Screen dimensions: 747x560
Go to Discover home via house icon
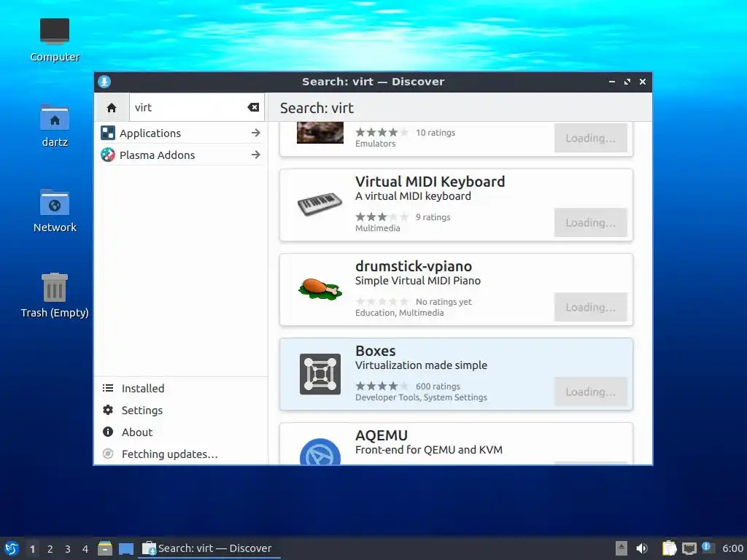click(112, 108)
